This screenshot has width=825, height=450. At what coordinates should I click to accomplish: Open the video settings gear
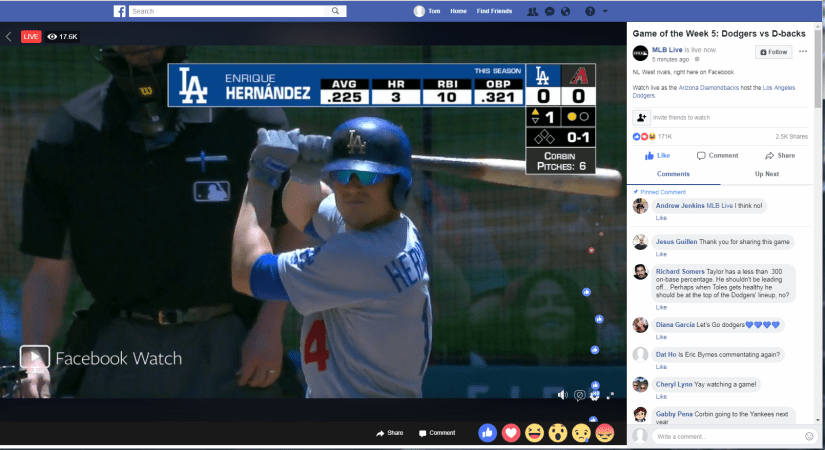pos(595,395)
